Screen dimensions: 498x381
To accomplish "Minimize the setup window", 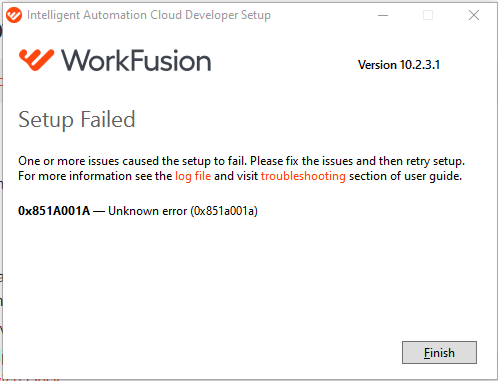I will [383, 15].
